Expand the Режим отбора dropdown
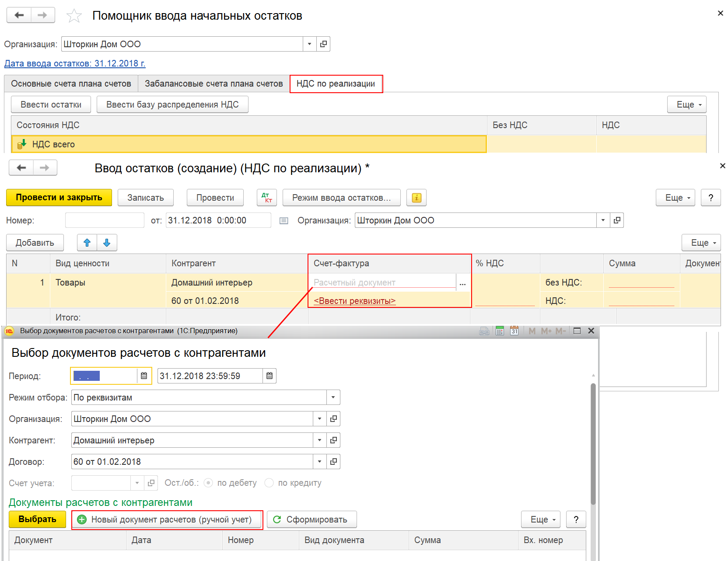 click(333, 397)
